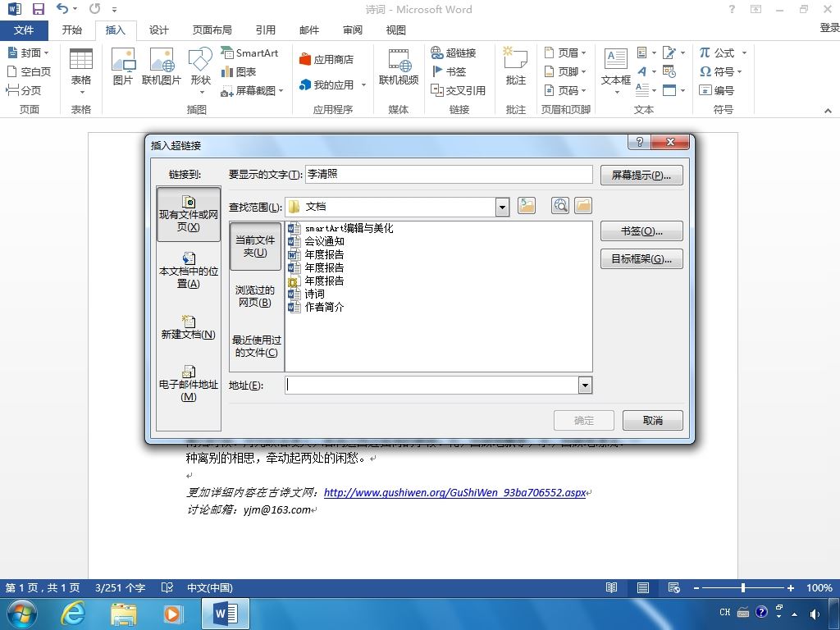The image size is (840, 630).
Task: Click the Target Frame (目标框架) button
Action: coord(641,258)
